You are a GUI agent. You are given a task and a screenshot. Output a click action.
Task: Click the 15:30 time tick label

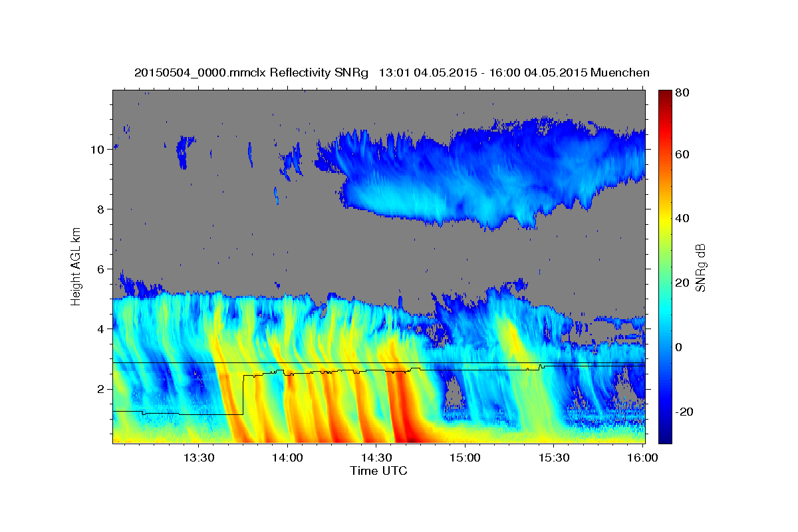pyautogui.click(x=553, y=458)
